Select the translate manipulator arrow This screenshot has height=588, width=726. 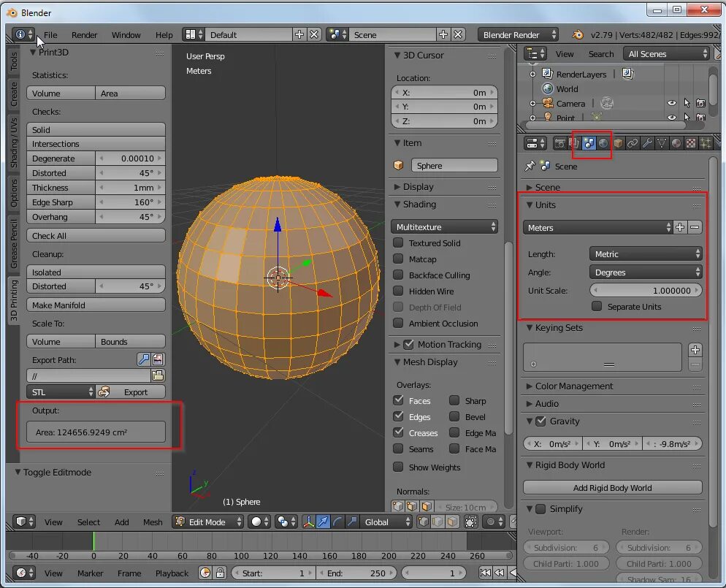click(x=323, y=522)
